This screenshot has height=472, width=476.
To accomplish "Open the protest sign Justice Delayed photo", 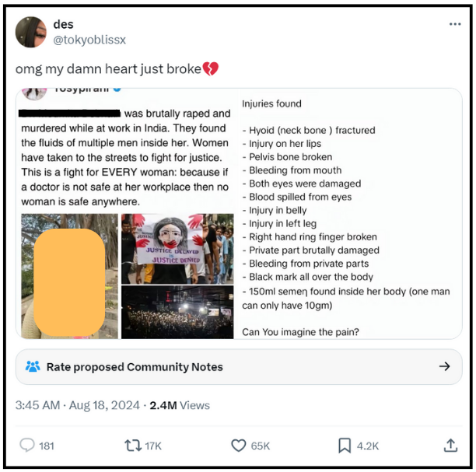I will point(177,249).
